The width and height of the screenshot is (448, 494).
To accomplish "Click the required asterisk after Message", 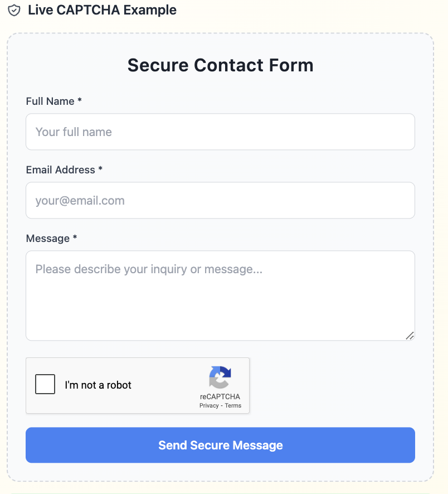I will click(75, 238).
